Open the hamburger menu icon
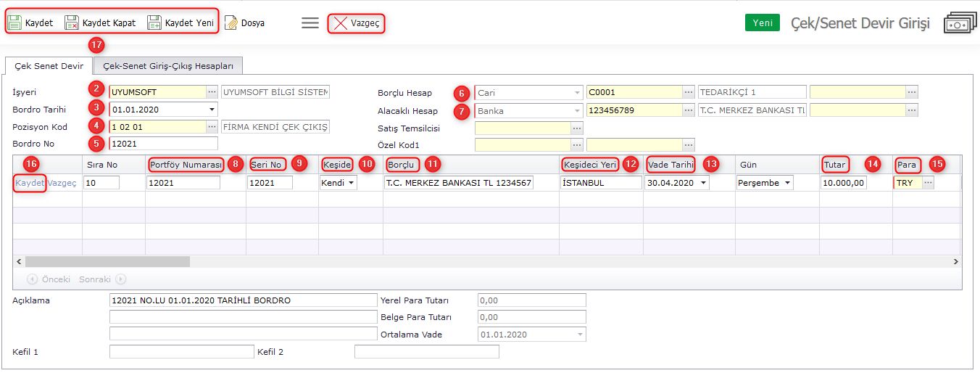980x373 pixels. tap(310, 23)
